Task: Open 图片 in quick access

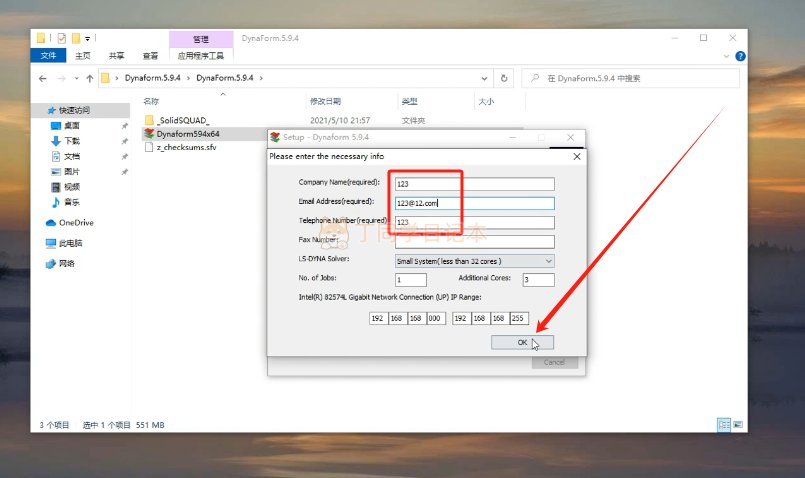Action: (x=72, y=171)
